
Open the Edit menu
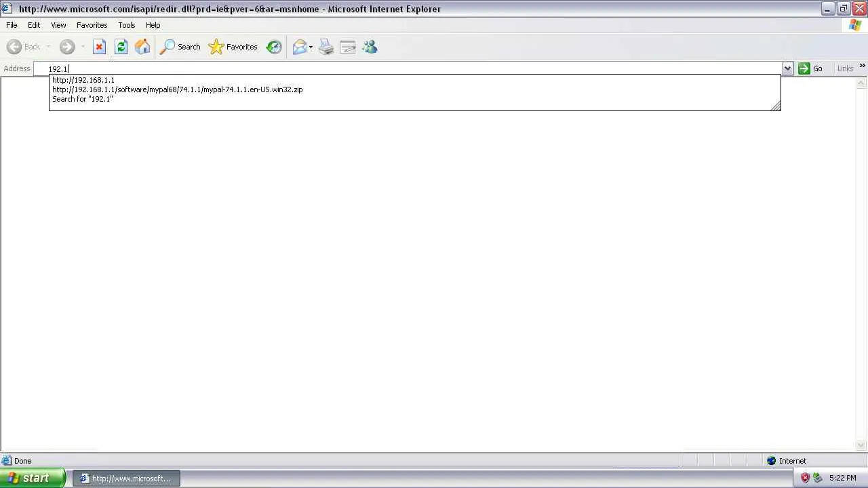(x=34, y=25)
